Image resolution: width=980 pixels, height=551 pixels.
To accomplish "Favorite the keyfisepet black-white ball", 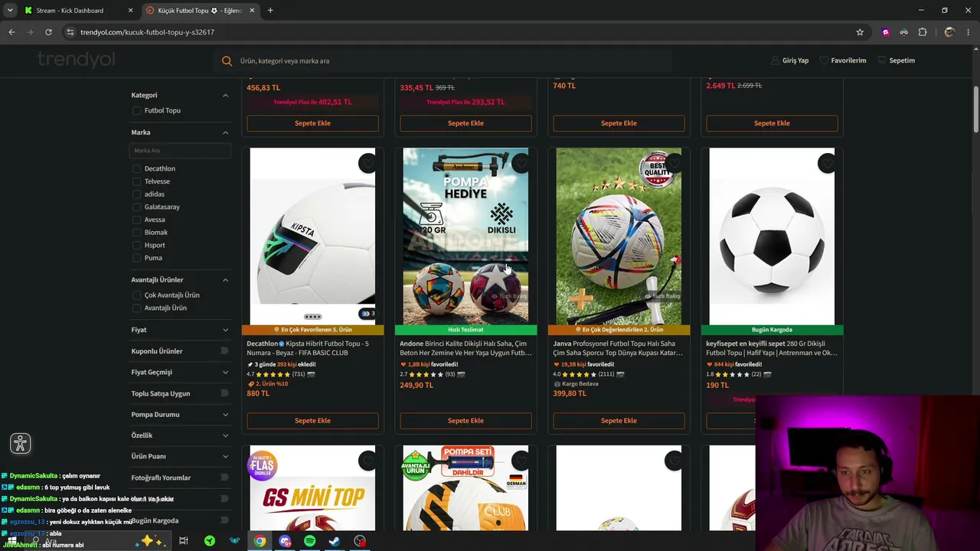I will tap(827, 163).
